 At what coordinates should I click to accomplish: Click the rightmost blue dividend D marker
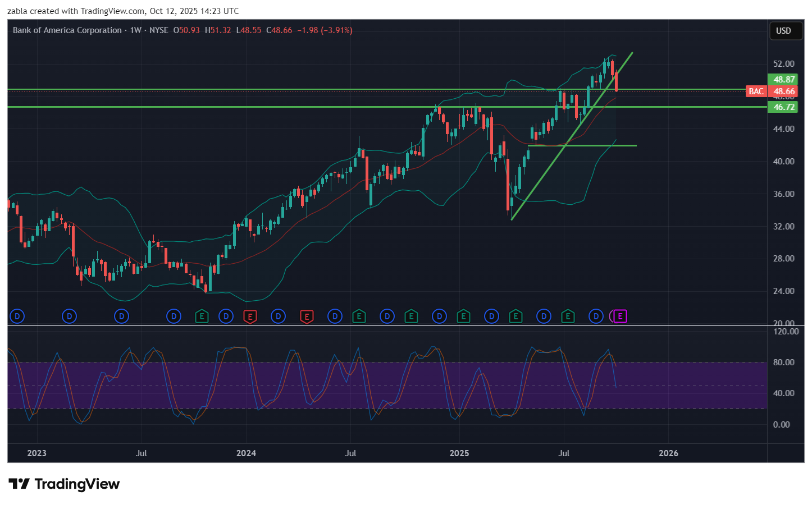pyautogui.click(x=596, y=316)
